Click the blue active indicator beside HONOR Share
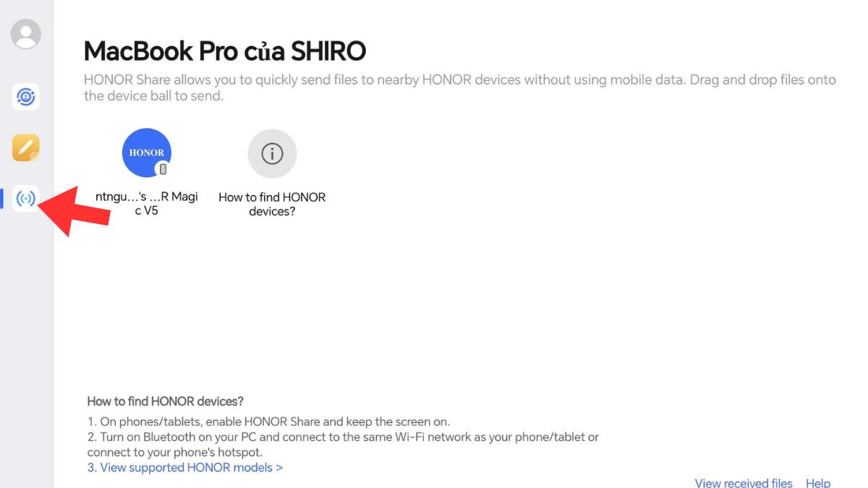This screenshot has height=488, width=868. click(x=2, y=197)
